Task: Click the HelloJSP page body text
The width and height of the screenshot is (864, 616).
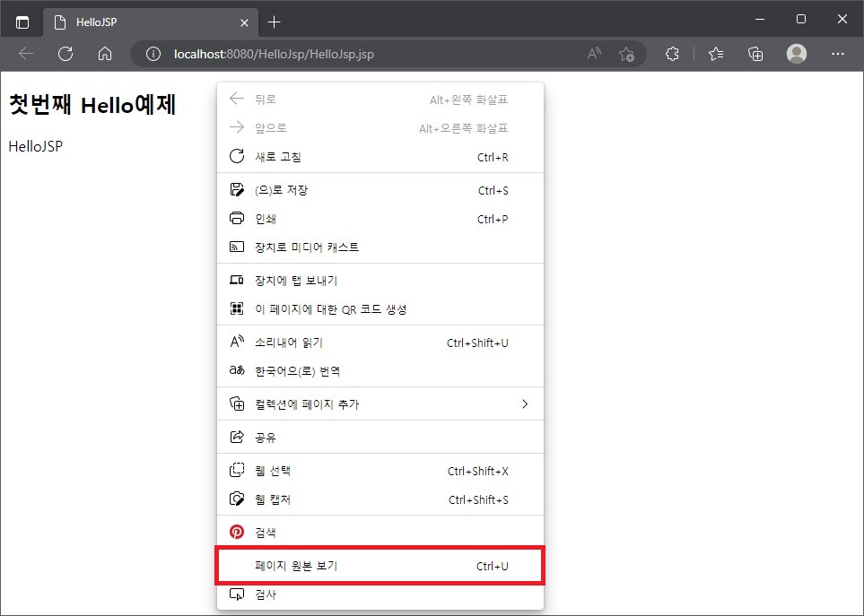Action: point(36,146)
